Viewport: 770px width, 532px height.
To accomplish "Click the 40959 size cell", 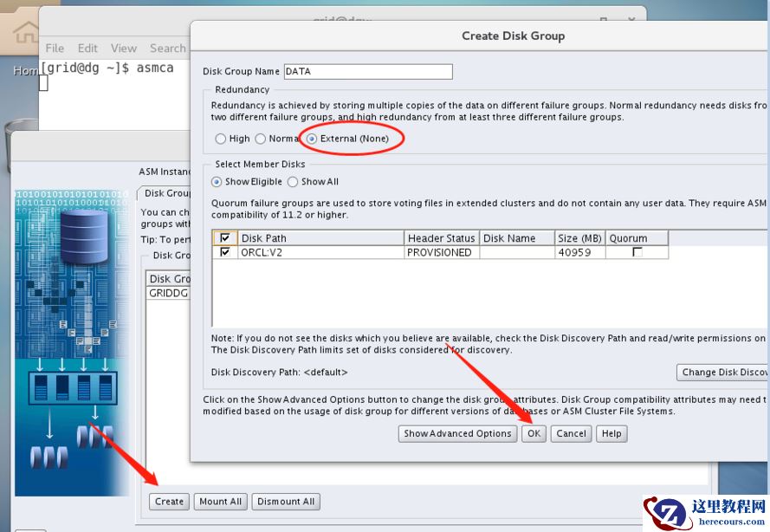I will coord(580,252).
